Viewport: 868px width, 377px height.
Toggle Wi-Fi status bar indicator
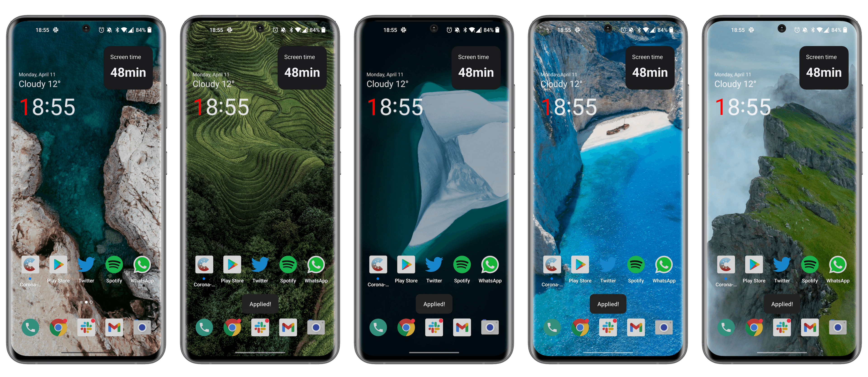127,30
